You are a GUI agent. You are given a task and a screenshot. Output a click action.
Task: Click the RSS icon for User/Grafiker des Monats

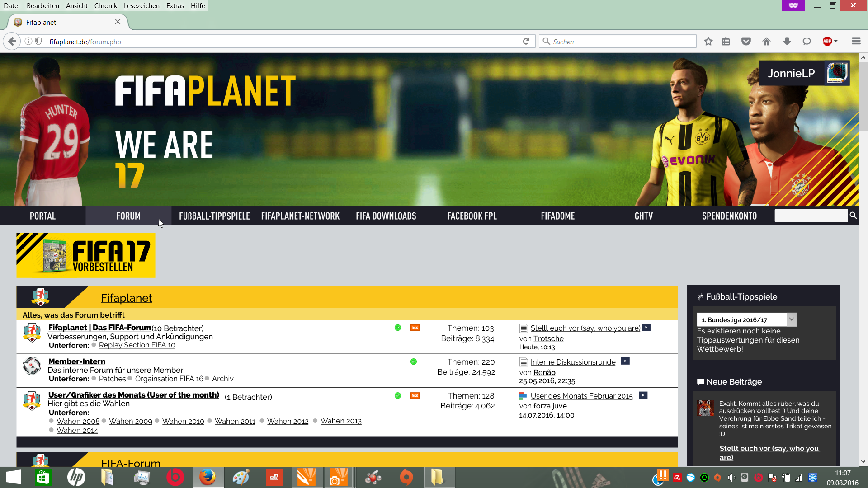[x=415, y=396]
